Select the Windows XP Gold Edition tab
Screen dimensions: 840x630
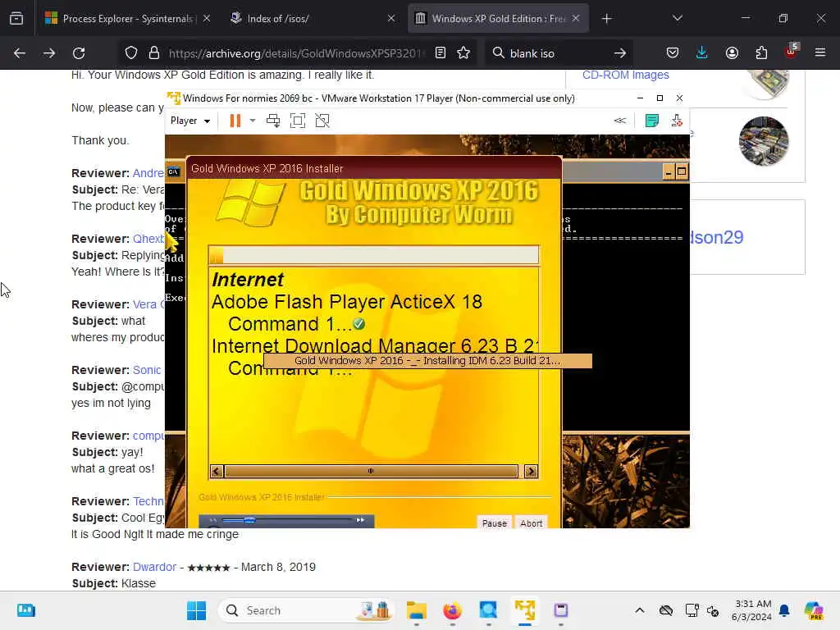(x=498, y=19)
